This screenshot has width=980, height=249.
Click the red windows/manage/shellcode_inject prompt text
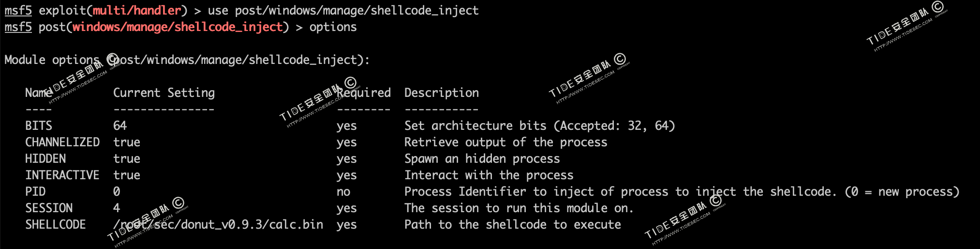(177, 27)
